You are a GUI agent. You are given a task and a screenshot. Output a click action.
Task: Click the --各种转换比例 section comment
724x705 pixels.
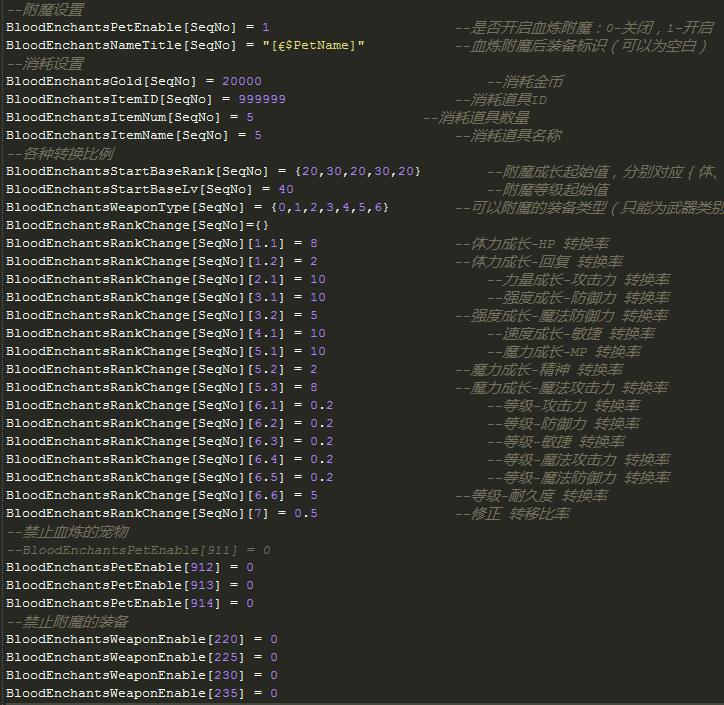60,153
